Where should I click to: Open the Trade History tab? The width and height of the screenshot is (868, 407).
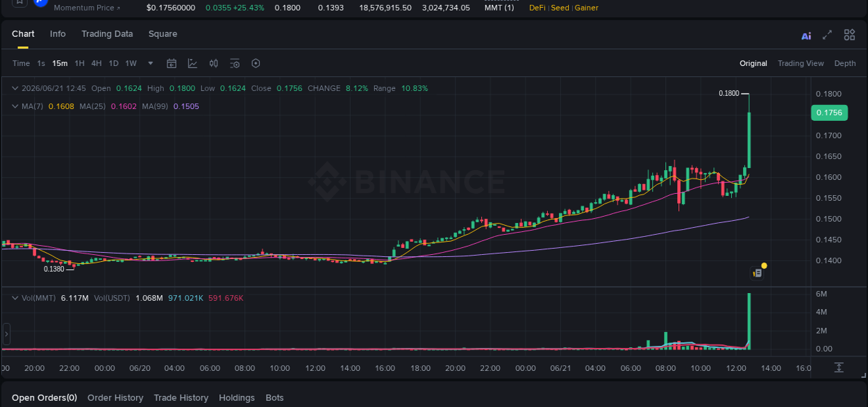[x=181, y=398]
